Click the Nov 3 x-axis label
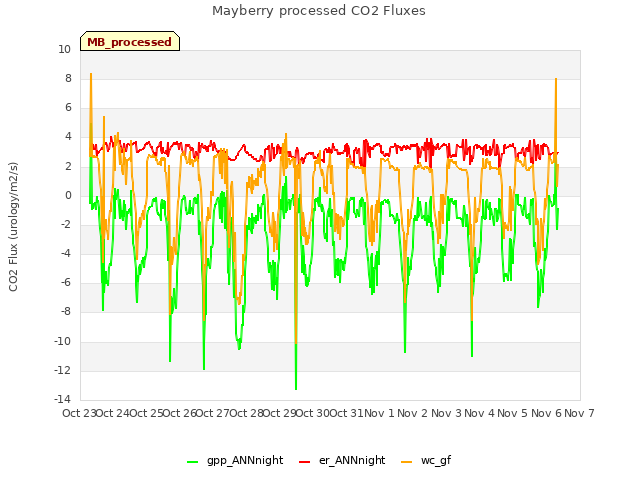Viewport: 640px width, 480px height. pos(446,413)
